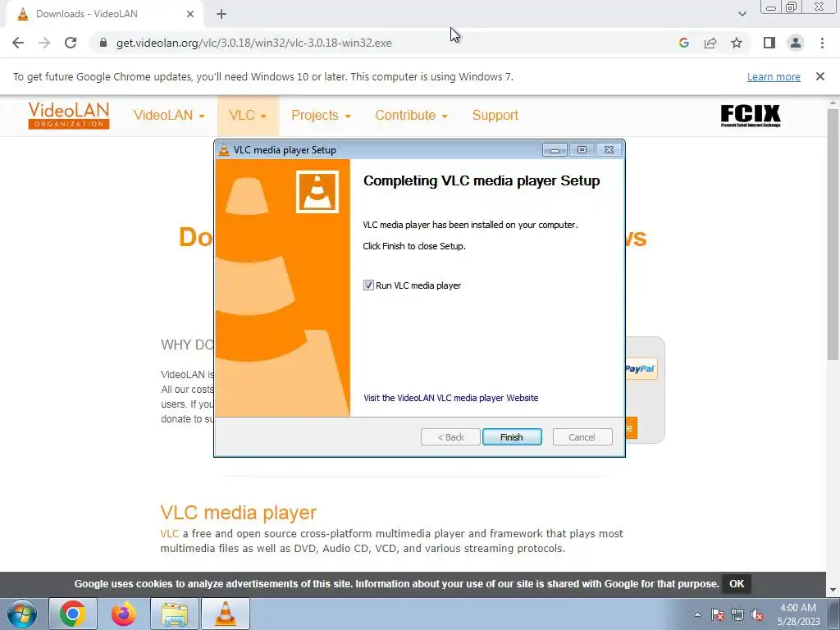840x630 pixels.
Task: Click the VideoLAN Organization logo
Action: click(x=69, y=115)
